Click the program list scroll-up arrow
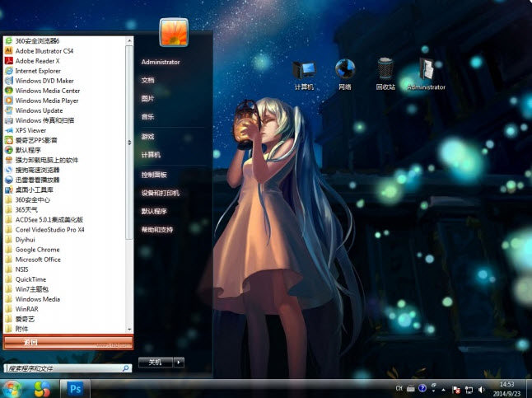532x398 pixels. [129, 40]
